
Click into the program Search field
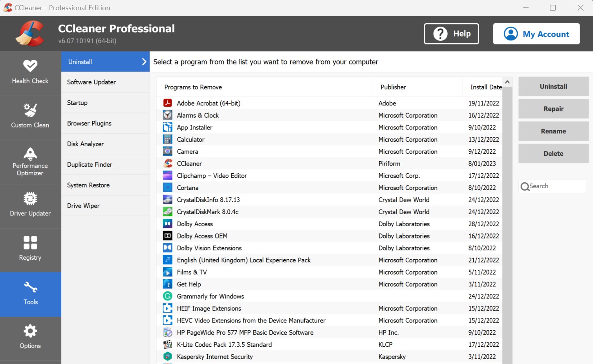pos(556,186)
